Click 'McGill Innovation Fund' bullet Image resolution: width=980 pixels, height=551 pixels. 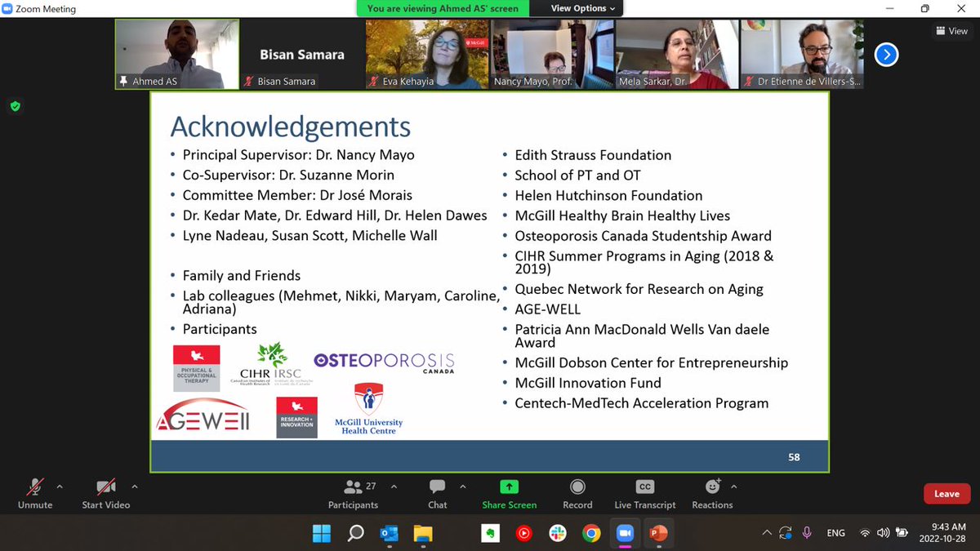(588, 382)
